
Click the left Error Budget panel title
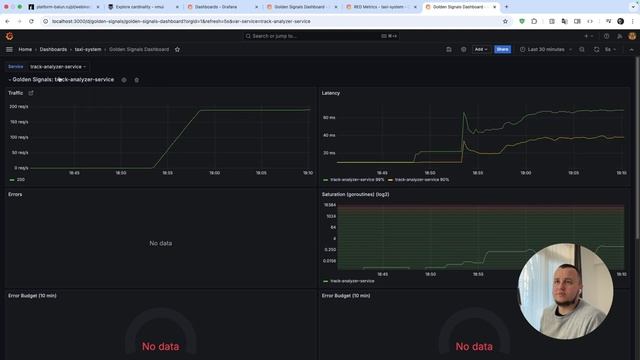[32, 296]
